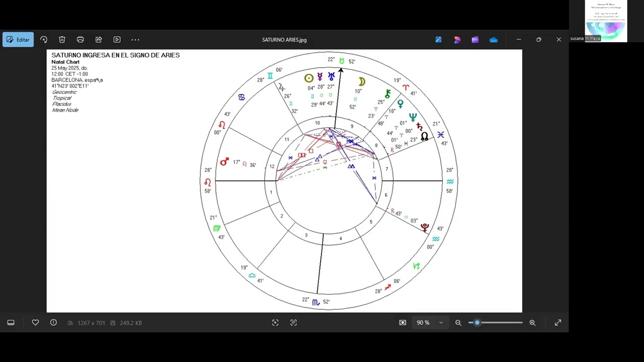Click the image dimensions 1267 x 701

91,323
